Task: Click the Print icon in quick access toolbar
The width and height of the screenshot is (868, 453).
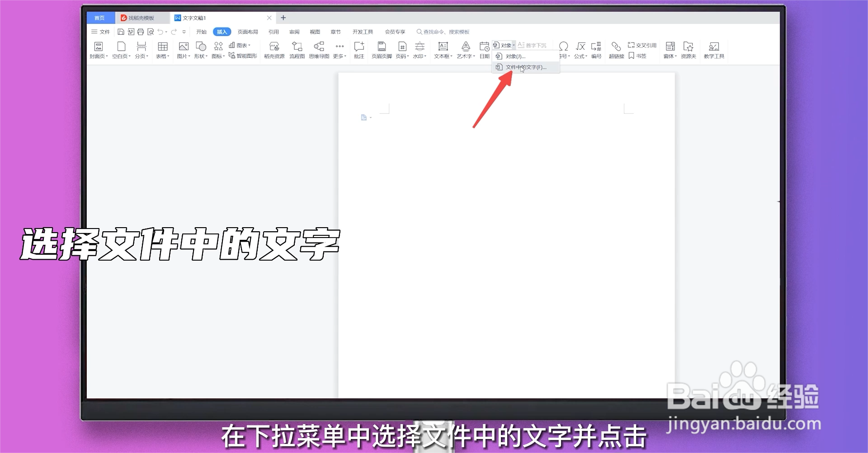Action: point(141,32)
